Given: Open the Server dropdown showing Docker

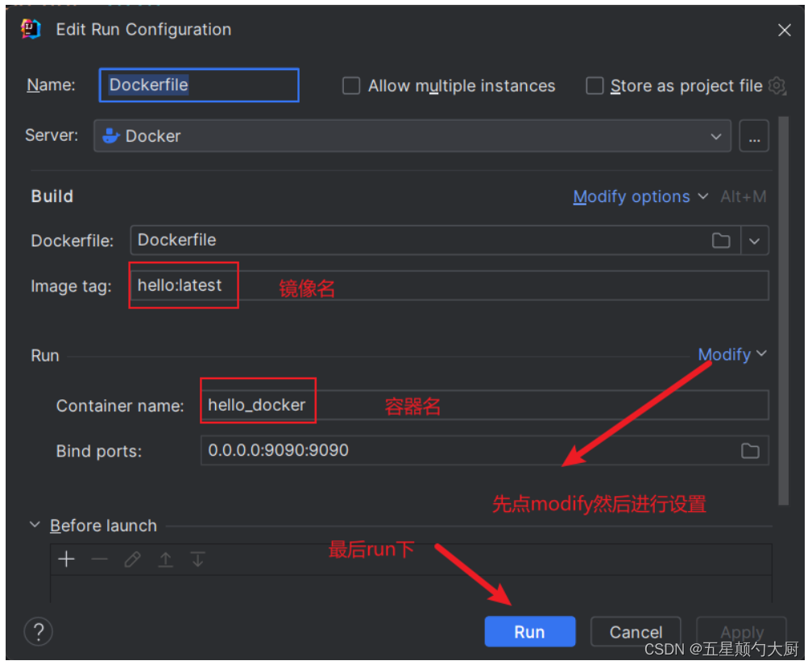Looking at the screenshot, I should [x=716, y=135].
